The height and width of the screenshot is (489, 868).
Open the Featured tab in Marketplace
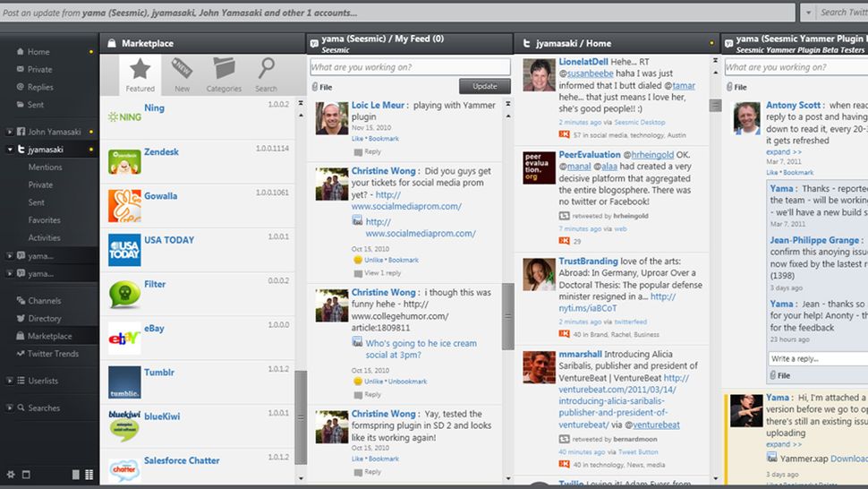[140, 75]
